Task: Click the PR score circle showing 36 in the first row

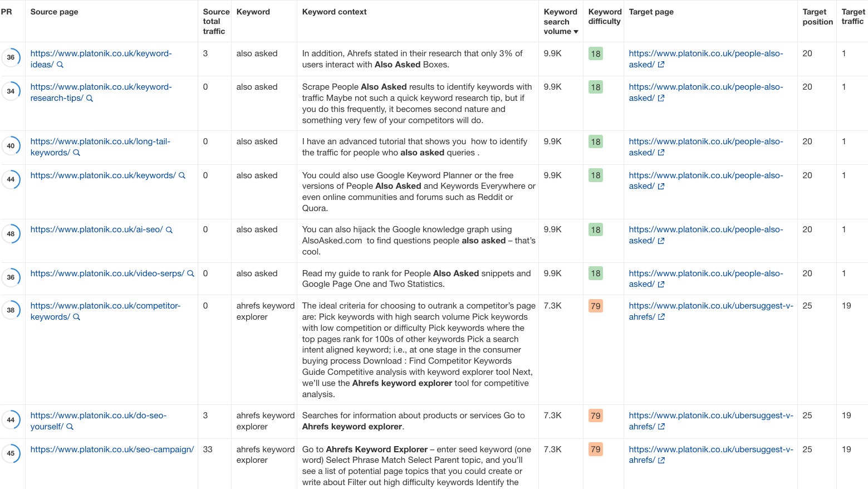Action: coord(11,57)
